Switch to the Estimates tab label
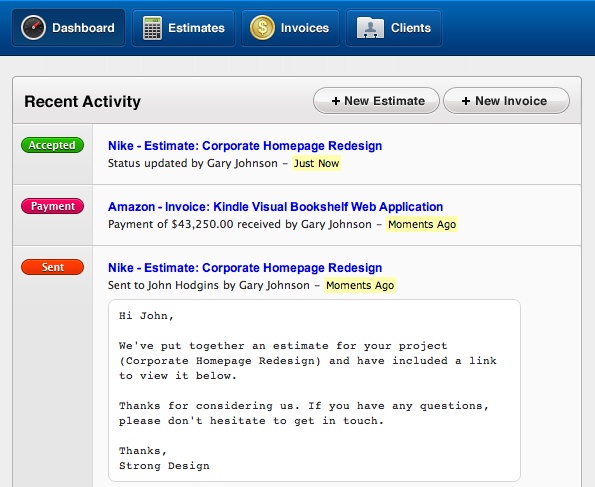 coord(196,28)
